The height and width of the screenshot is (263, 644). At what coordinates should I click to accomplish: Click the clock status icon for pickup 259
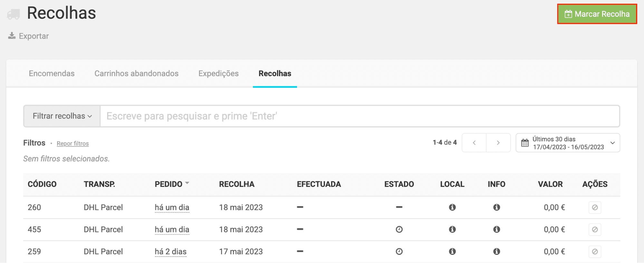pyautogui.click(x=399, y=251)
